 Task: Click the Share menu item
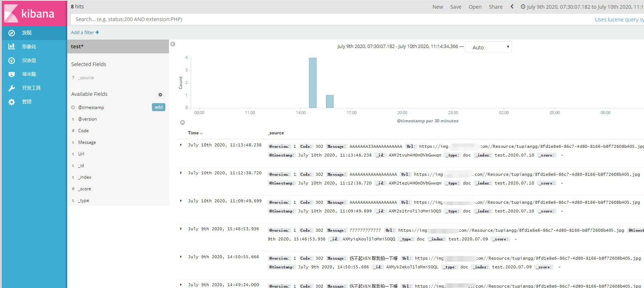tap(495, 7)
